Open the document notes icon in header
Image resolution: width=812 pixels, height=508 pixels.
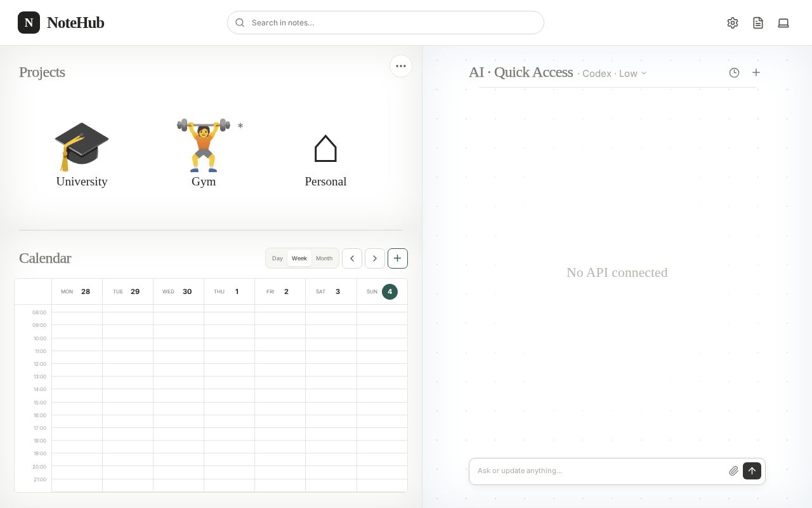758,23
